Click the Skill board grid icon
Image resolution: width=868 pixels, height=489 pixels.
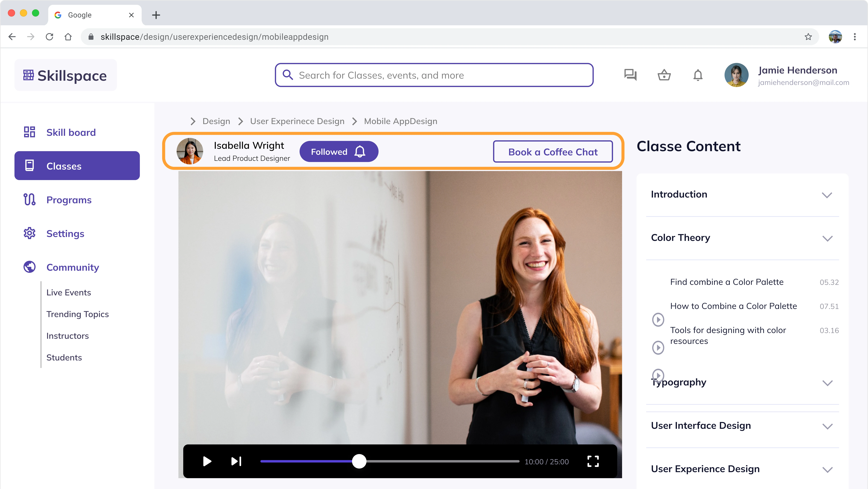coord(29,132)
